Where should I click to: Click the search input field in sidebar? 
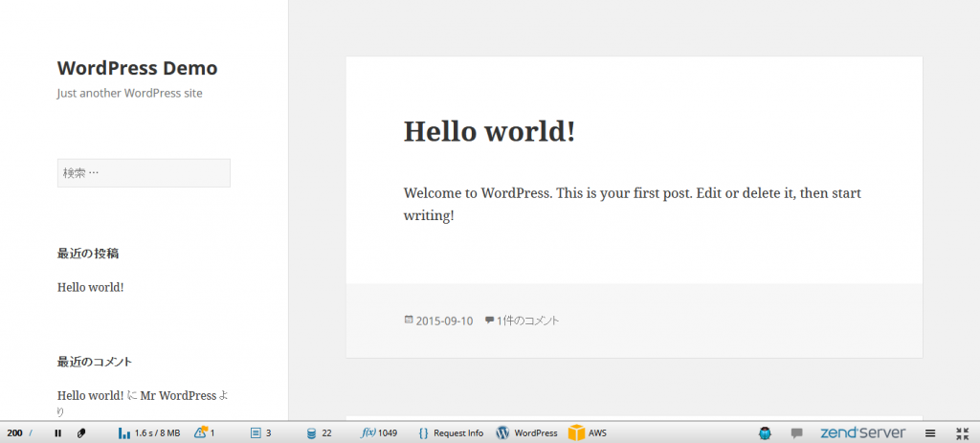click(x=144, y=173)
